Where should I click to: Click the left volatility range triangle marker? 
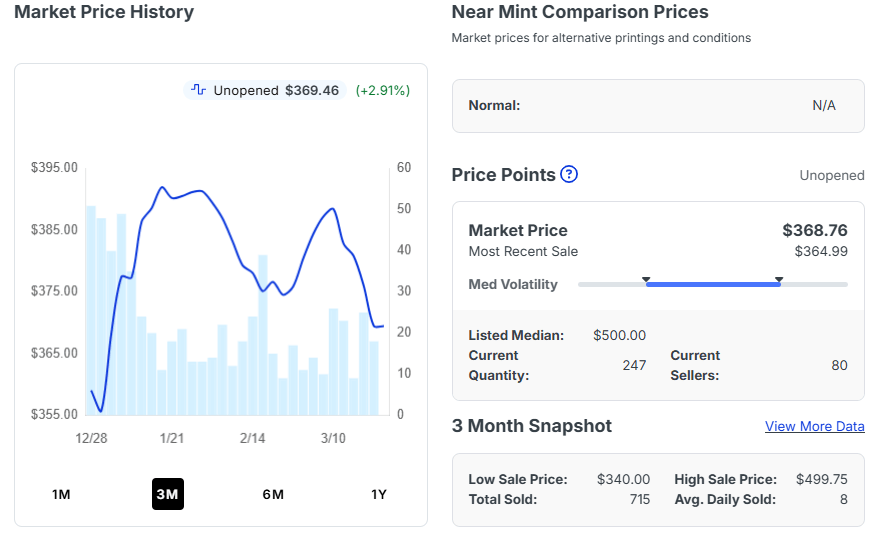pyautogui.click(x=646, y=280)
